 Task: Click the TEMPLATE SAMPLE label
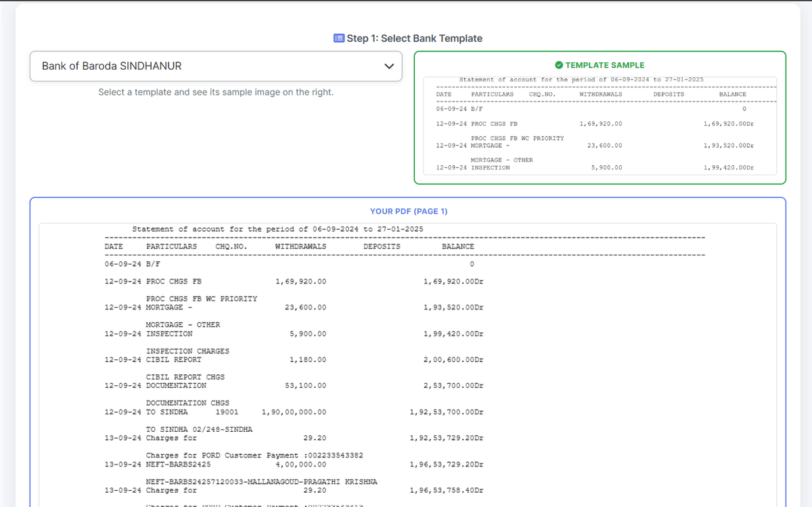point(605,66)
